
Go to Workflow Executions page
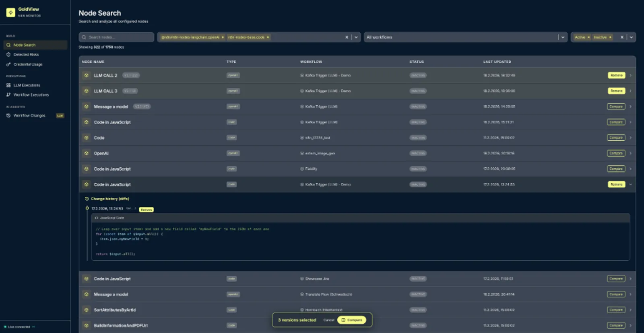coord(31,95)
